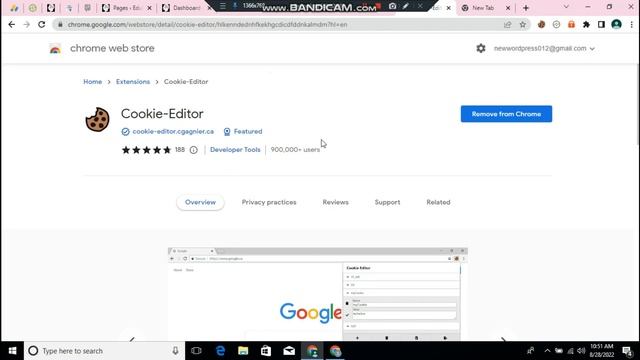Activate Bandicam screenshot camera icon
Image resolution: width=640 pixels, height=360 pixels.
pos(392,6)
